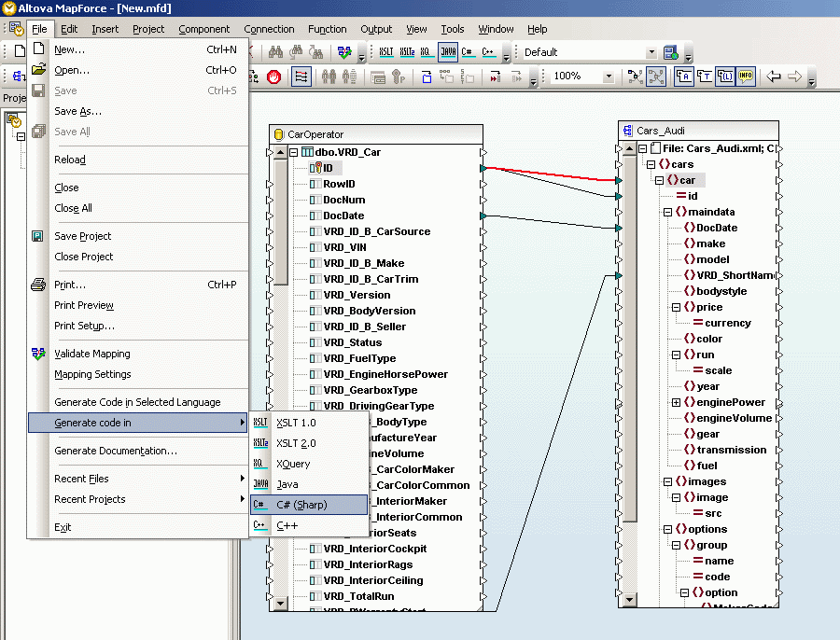Click the INFO tips toolbar icon
This screenshot has width=840, height=640.
[x=746, y=77]
